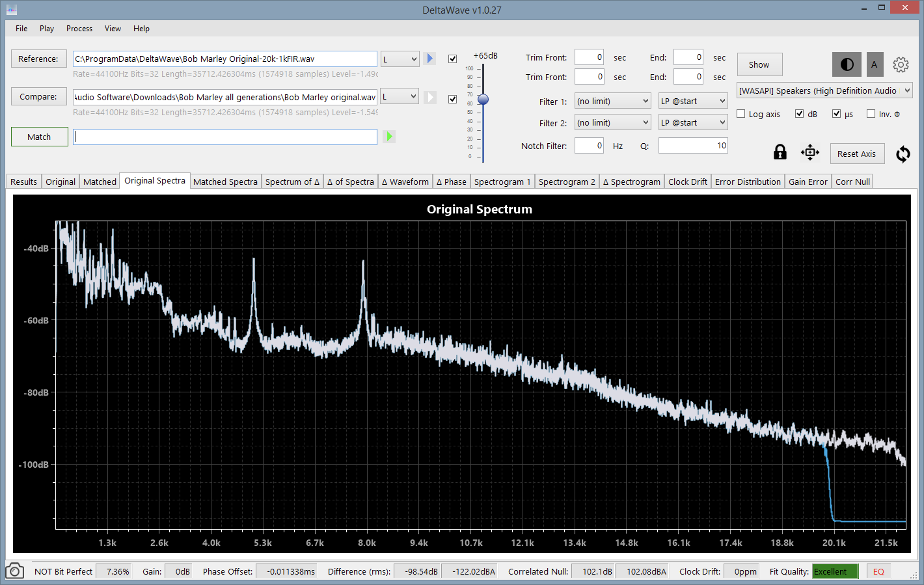This screenshot has height=585, width=924.
Task: Play the compare file with gray arrow
Action: pos(429,97)
